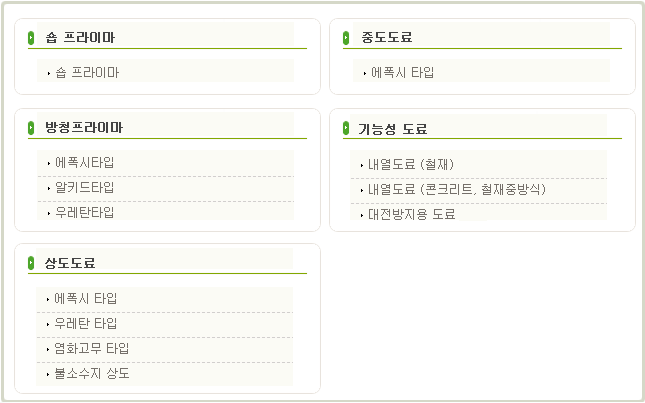Select 우레탄타입 under 방청프라이마
This screenshot has height=403, width=645.
tap(85, 213)
